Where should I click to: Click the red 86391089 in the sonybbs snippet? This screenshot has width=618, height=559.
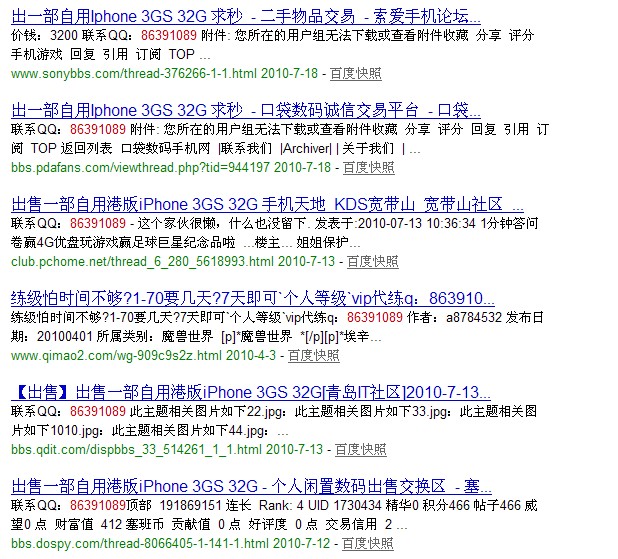coord(169,35)
